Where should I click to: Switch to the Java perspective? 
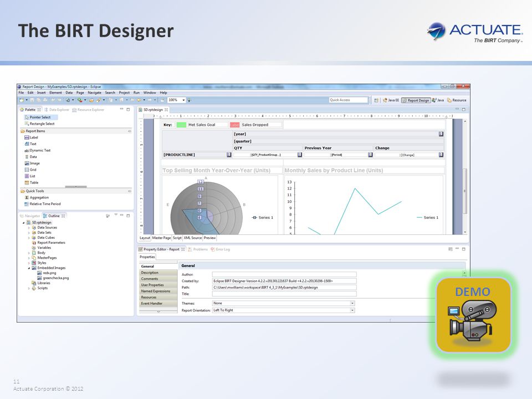tap(438, 100)
